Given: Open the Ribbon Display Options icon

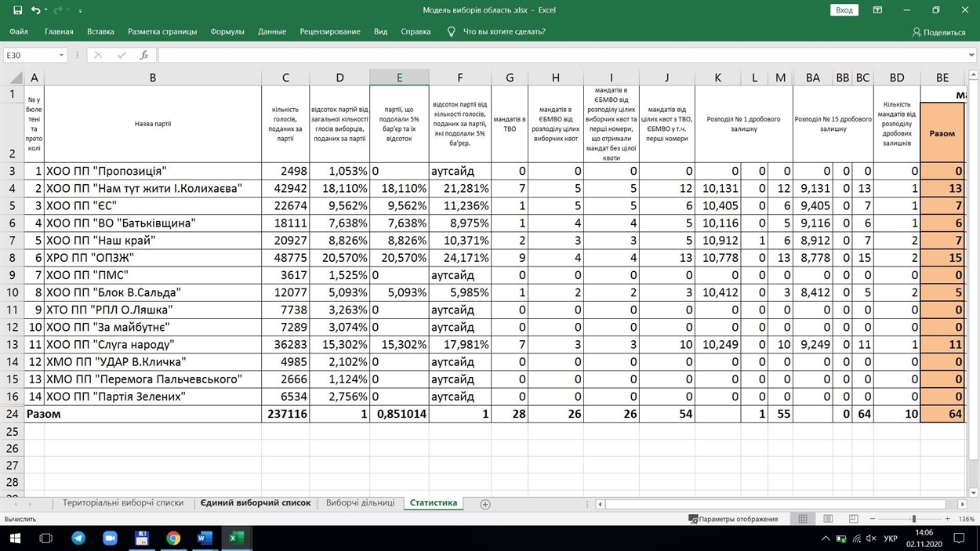Looking at the screenshot, I should [x=878, y=10].
